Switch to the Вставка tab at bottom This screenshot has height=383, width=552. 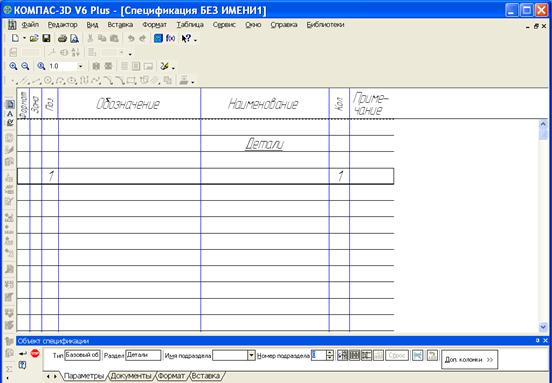206,376
